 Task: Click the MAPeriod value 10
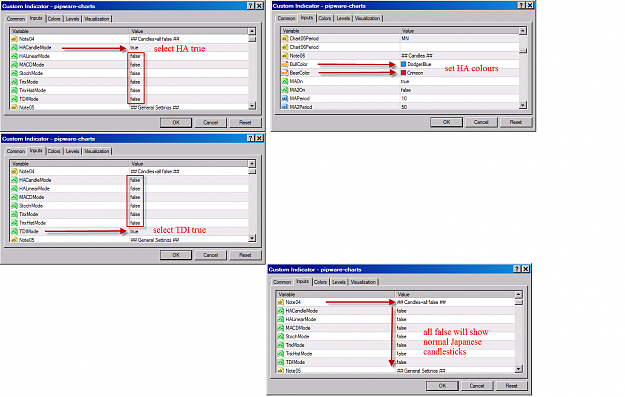(x=404, y=98)
